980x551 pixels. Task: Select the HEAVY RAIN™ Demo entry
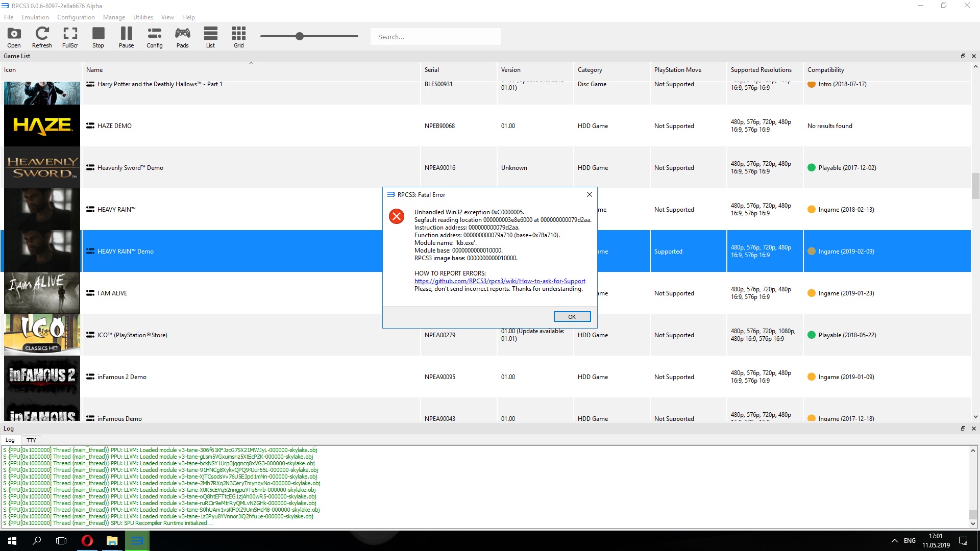pyautogui.click(x=125, y=252)
